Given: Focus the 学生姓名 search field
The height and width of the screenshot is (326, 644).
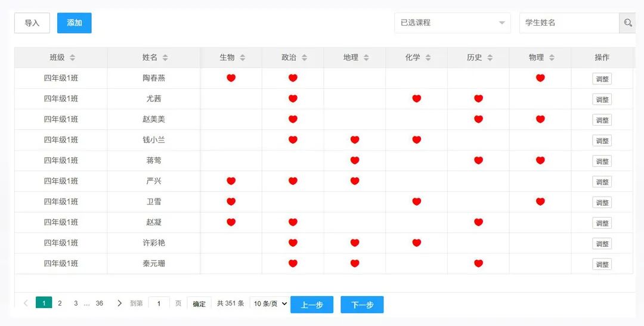Looking at the screenshot, I should coord(569,23).
